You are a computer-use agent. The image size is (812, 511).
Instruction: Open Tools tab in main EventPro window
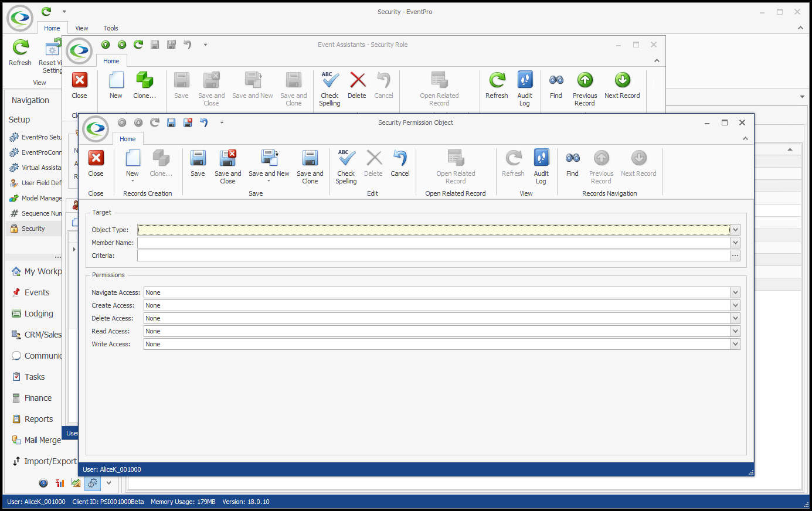point(111,28)
